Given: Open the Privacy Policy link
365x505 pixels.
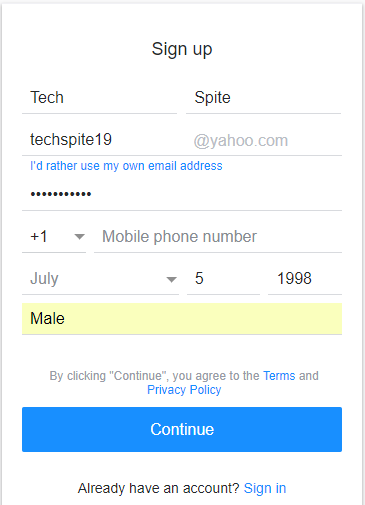Looking at the screenshot, I should [184, 390].
